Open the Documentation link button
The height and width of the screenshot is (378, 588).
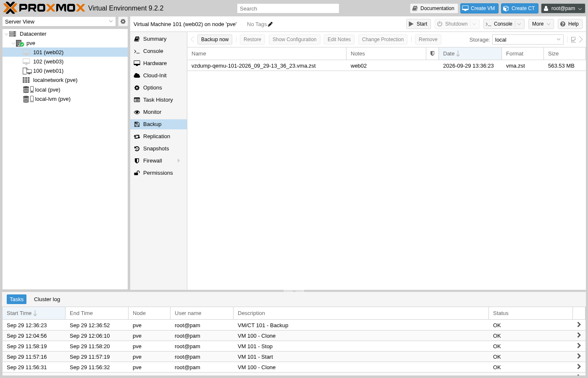click(434, 8)
